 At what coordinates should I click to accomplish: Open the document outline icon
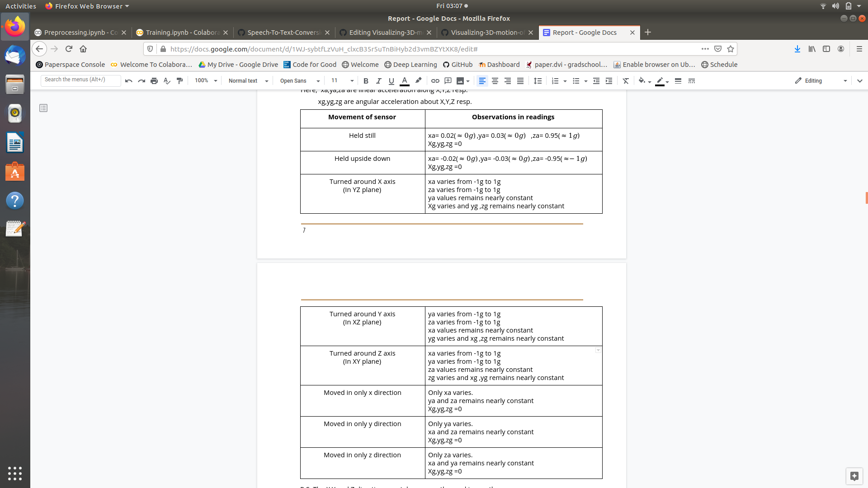click(x=43, y=108)
